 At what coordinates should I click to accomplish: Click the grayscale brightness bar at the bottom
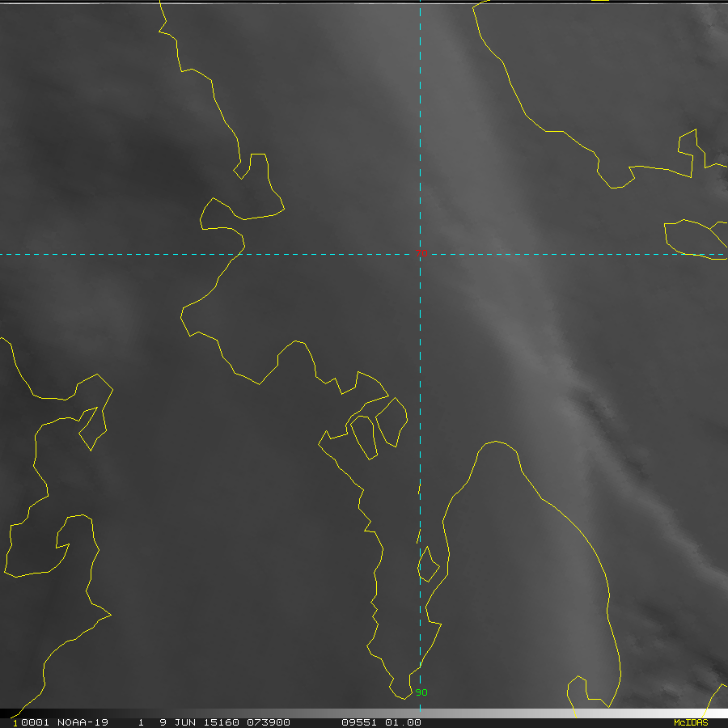point(364,713)
